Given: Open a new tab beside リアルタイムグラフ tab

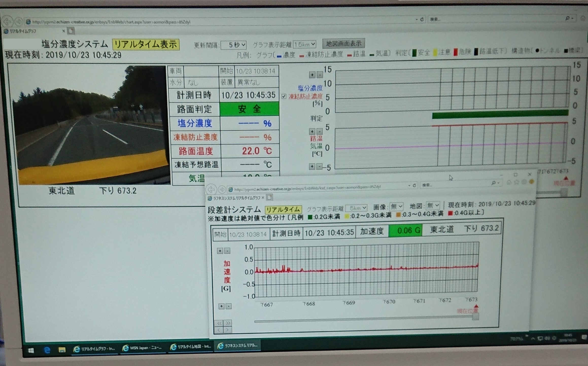Looking at the screenshot, I should tap(71, 31).
